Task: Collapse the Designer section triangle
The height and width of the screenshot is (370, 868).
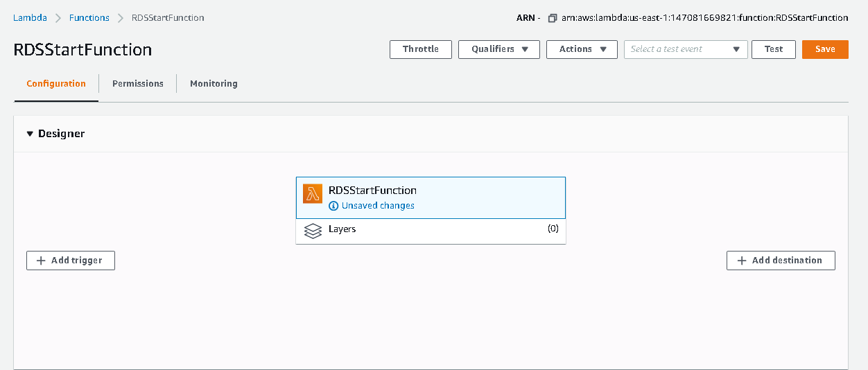Action: click(x=30, y=134)
